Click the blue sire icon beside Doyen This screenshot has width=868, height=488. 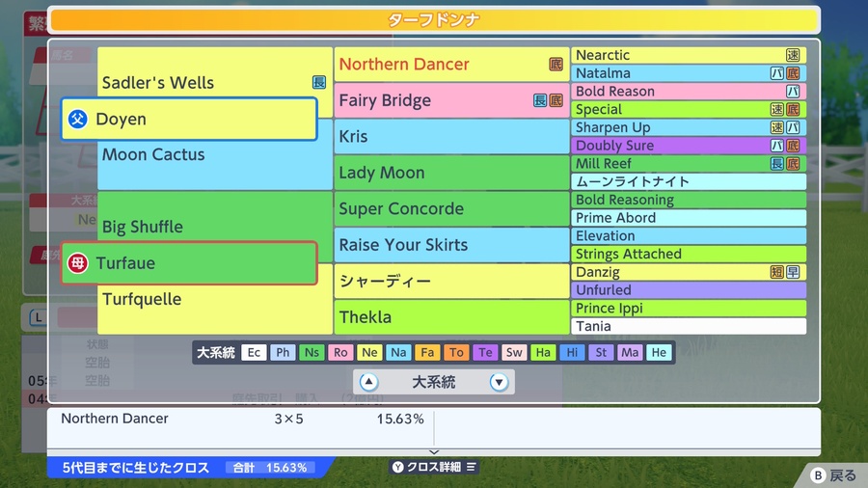77,119
